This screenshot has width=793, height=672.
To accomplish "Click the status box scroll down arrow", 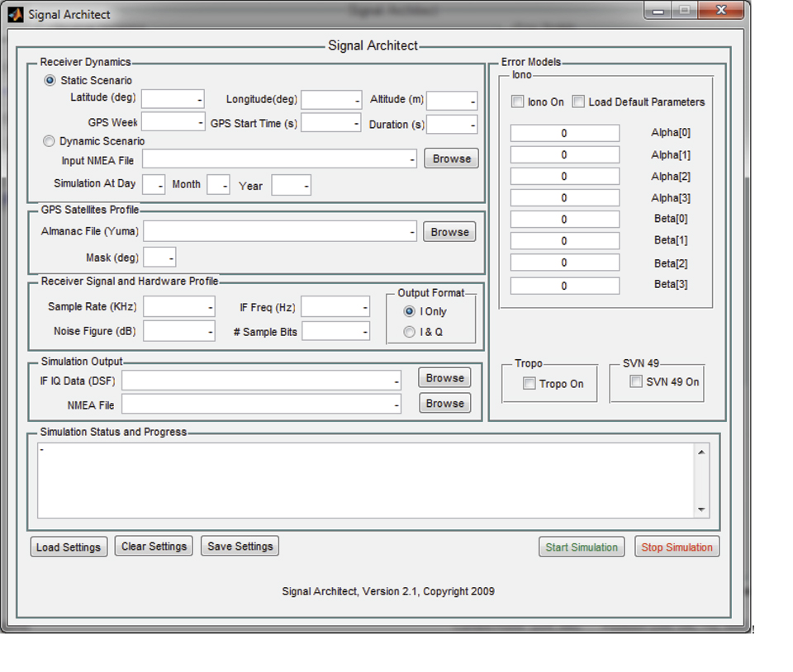I will tap(702, 510).
